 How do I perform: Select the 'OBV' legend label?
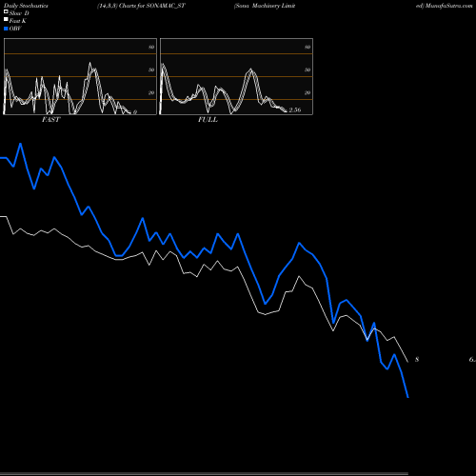(15, 29)
